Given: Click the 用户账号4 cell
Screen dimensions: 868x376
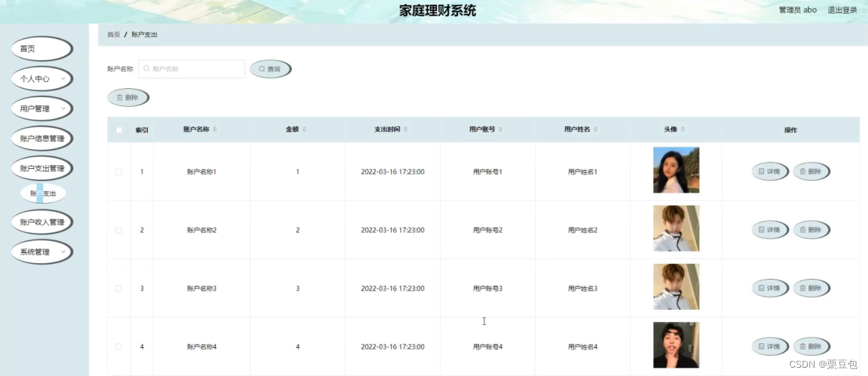Looking at the screenshot, I should click(x=488, y=347).
